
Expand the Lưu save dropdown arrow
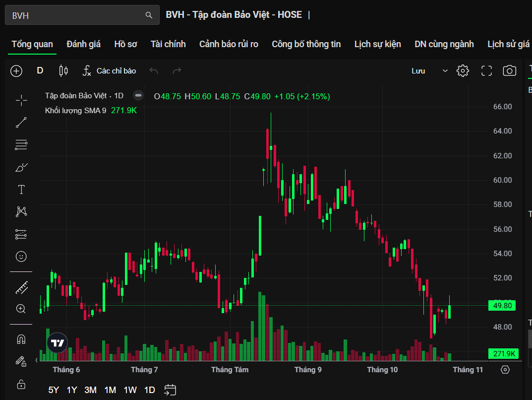(x=445, y=71)
